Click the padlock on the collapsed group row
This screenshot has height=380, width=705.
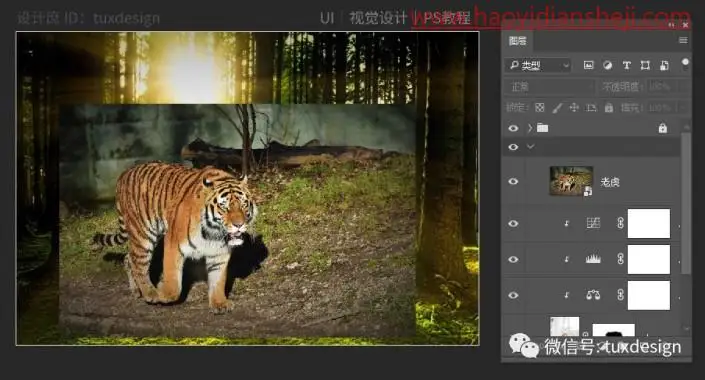coord(663,128)
